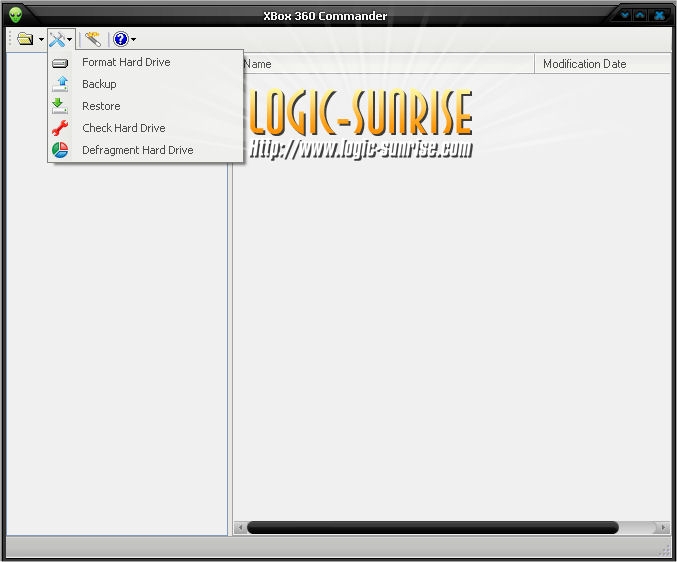
Task: Select the Backup menu entry
Action: click(x=146, y=84)
